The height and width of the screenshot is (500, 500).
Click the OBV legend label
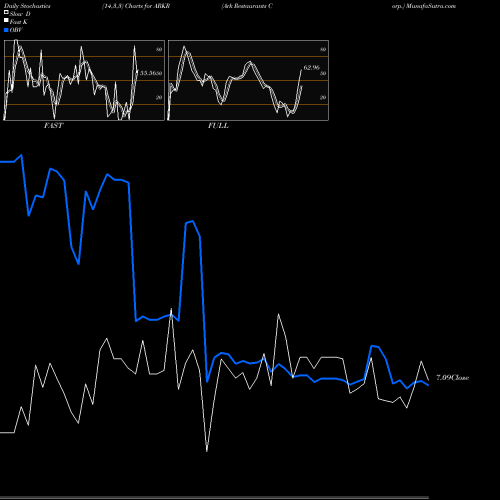click(x=16, y=30)
